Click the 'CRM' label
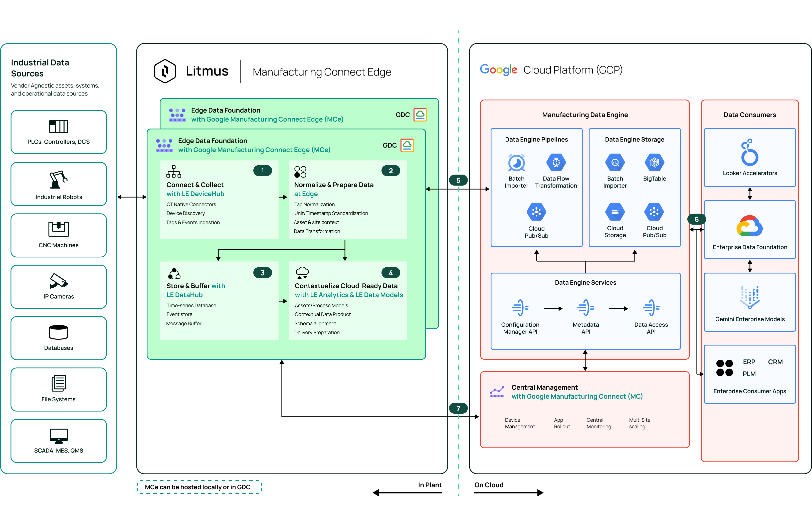This screenshot has width=812, height=527. coord(775,362)
